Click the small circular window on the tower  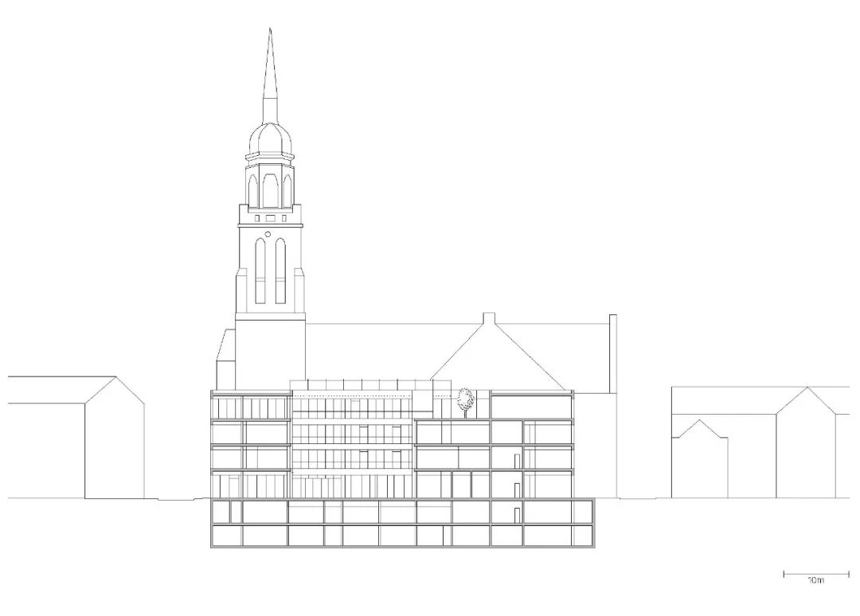(269, 235)
